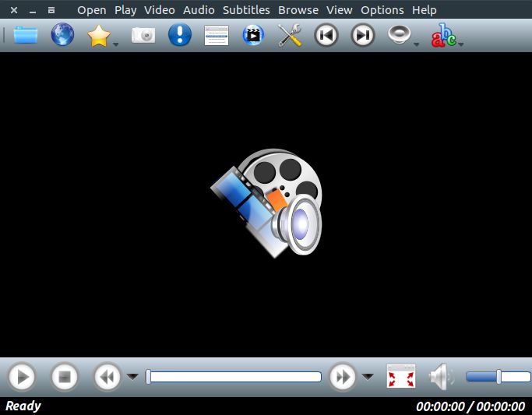
Task: Open the View menu
Action: (x=340, y=10)
